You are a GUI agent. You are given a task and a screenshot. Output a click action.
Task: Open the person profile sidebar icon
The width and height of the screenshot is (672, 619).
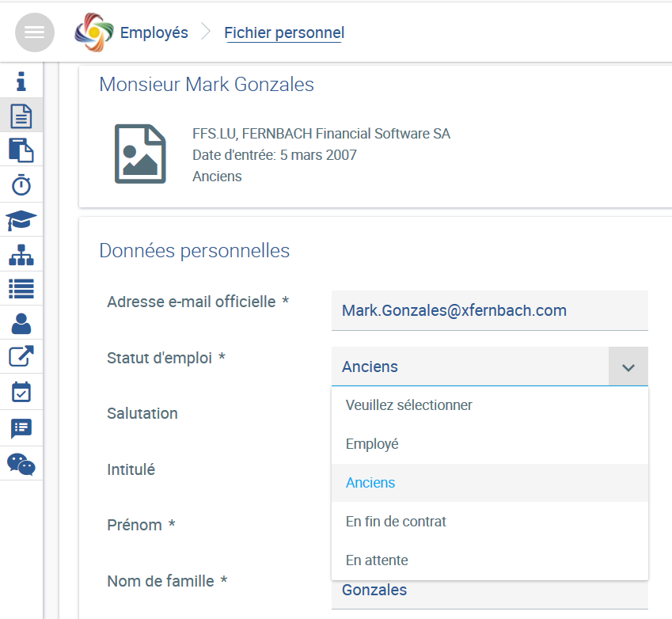21,324
